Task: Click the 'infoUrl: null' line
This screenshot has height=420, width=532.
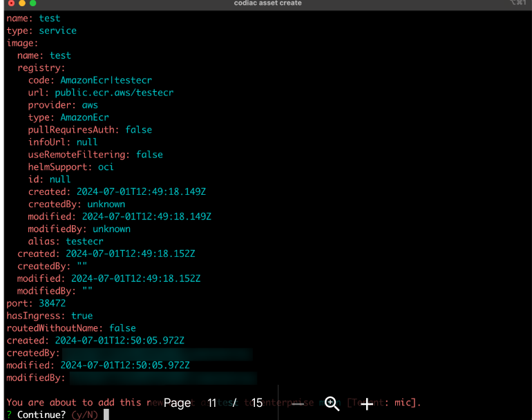Action: click(x=63, y=142)
